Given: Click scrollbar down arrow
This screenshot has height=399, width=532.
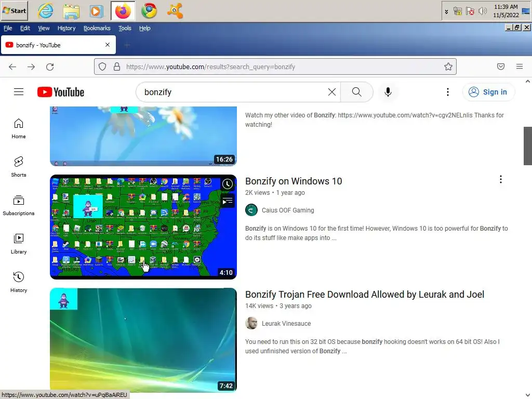Looking at the screenshot, I should point(528,395).
